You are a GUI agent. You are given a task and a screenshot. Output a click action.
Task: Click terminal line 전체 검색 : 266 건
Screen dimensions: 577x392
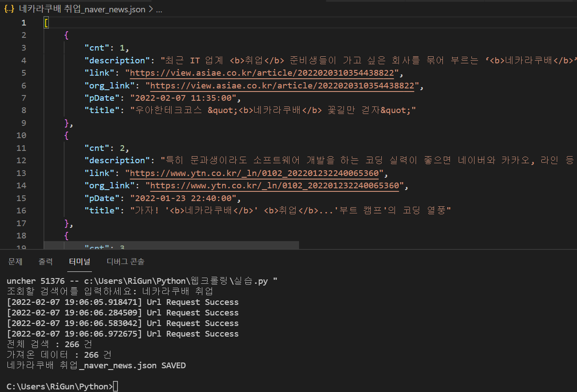point(49,344)
